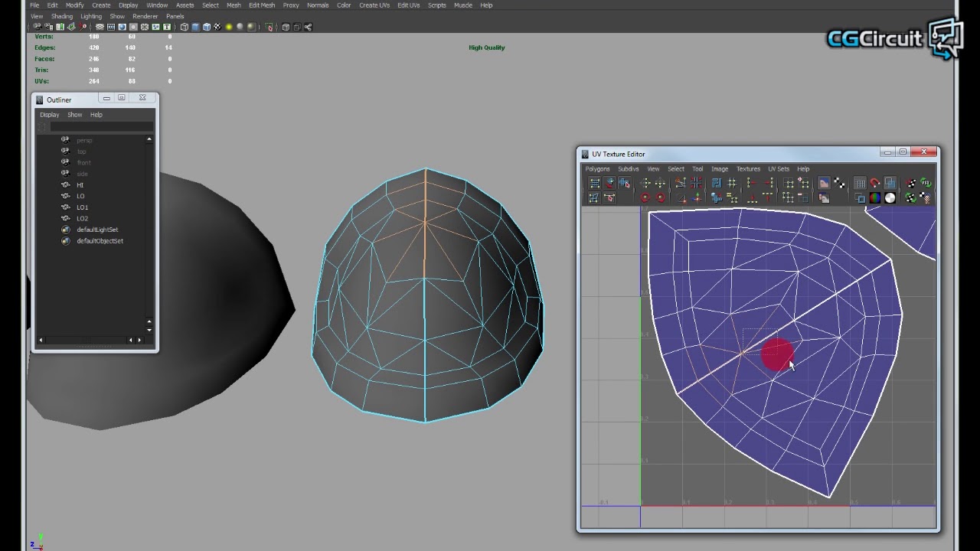Open the Panels panel menu

tap(175, 16)
